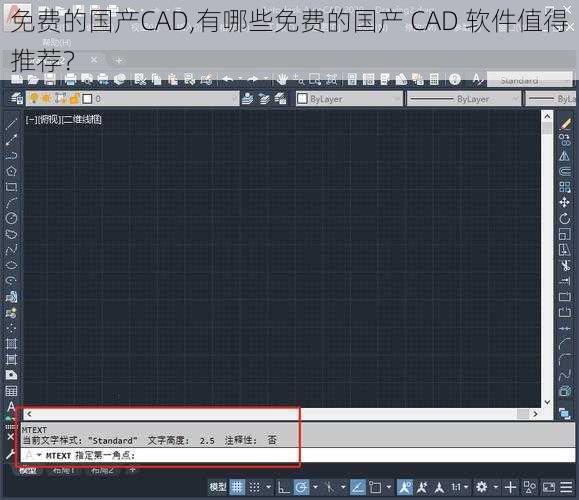Screen dimensions: 579x500
Task: Toggle snap mode in status bar
Action: tap(254, 487)
